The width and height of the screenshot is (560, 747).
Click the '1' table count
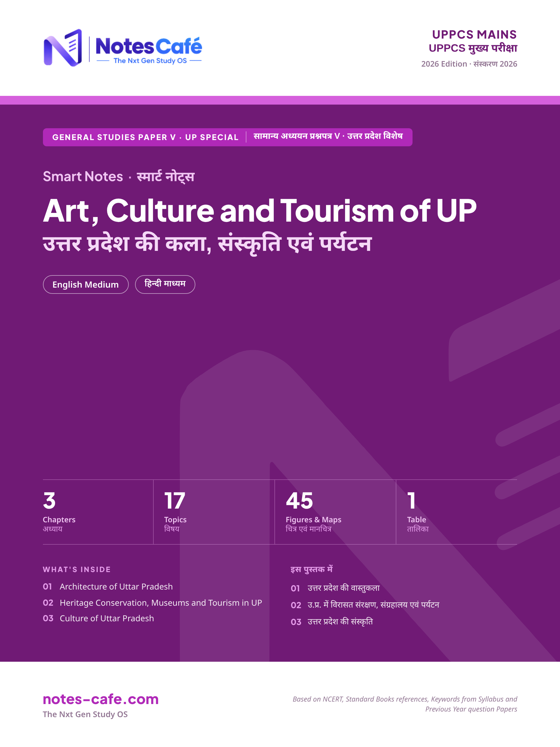[411, 500]
